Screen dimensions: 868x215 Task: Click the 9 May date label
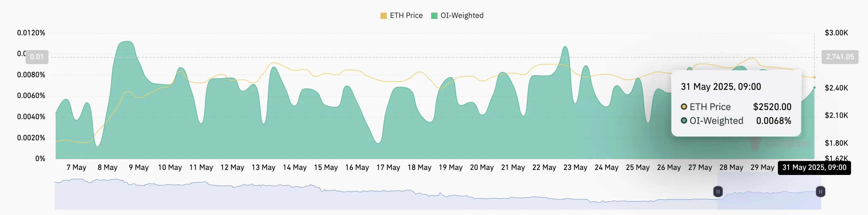[x=139, y=168]
